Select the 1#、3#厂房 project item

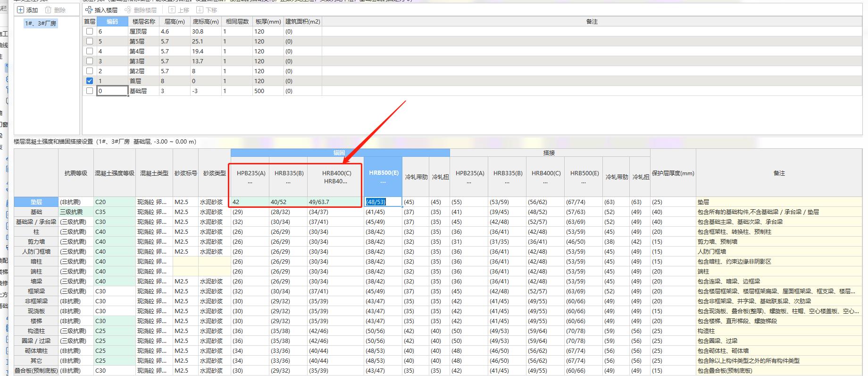(41, 23)
